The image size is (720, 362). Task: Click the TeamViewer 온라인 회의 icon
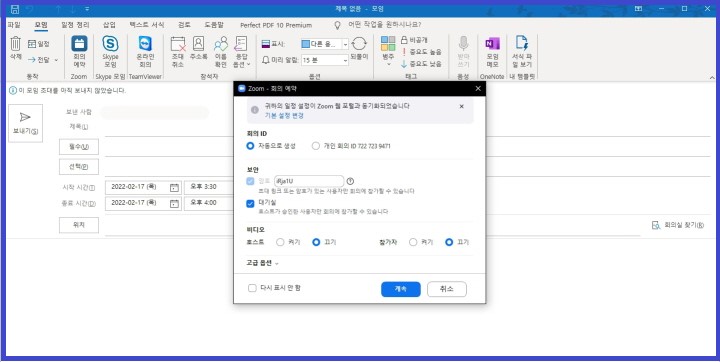145,51
